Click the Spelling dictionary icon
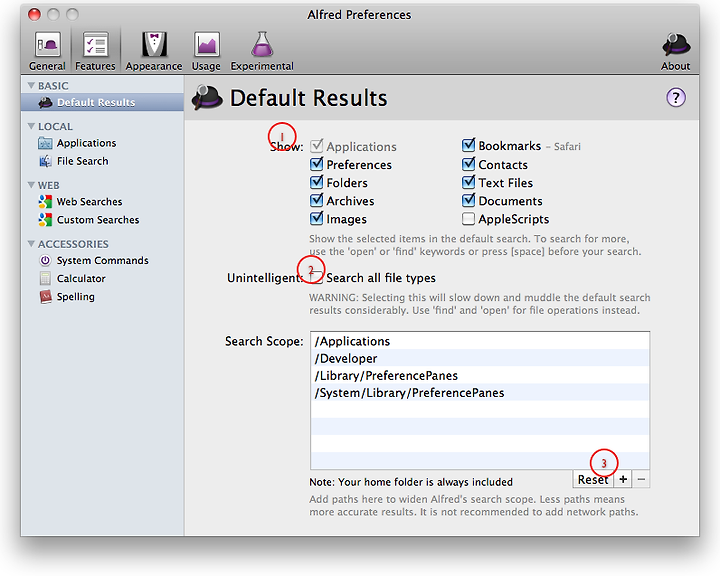 coord(45,297)
